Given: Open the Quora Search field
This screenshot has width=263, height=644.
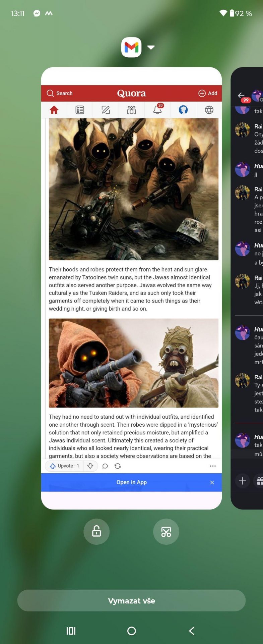Looking at the screenshot, I should [60, 93].
